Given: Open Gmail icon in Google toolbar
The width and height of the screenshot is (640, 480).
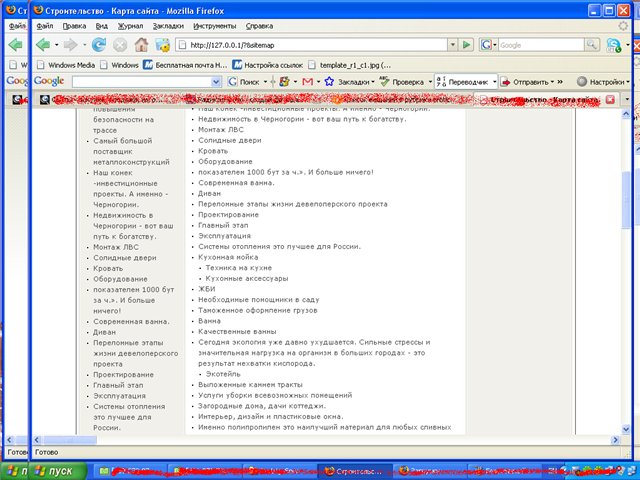Looking at the screenshot, I should (310, 81).
